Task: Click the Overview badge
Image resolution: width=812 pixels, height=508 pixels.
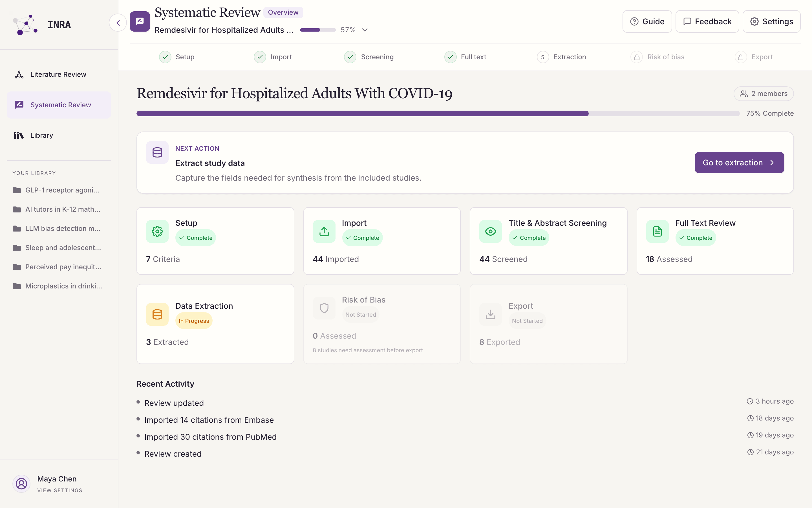Action: 283,12
